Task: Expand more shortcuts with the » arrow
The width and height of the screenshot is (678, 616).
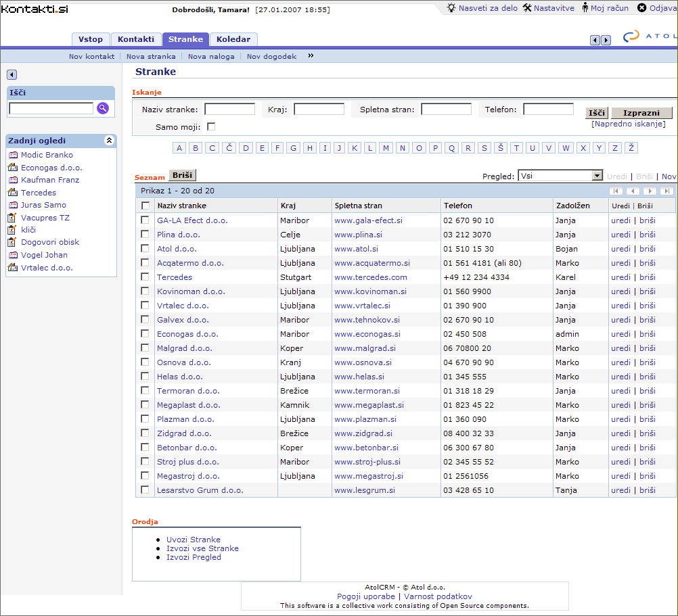Action: click(311, 56)
